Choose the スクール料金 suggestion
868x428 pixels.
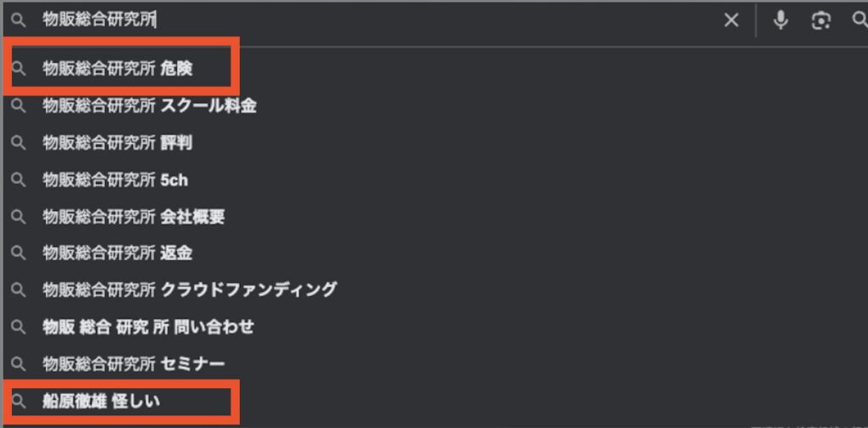tap(149, 106)
